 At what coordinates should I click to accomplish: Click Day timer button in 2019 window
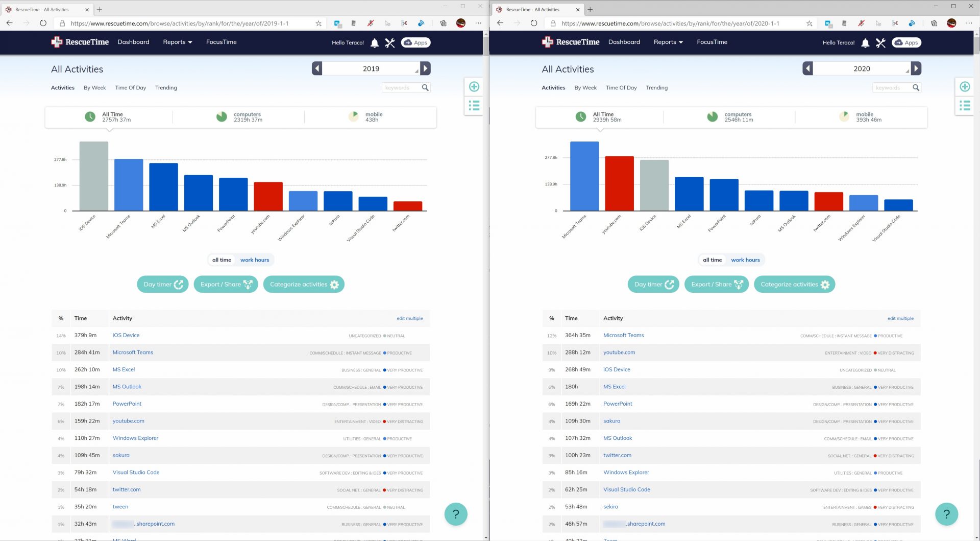(x=163, y=285)
